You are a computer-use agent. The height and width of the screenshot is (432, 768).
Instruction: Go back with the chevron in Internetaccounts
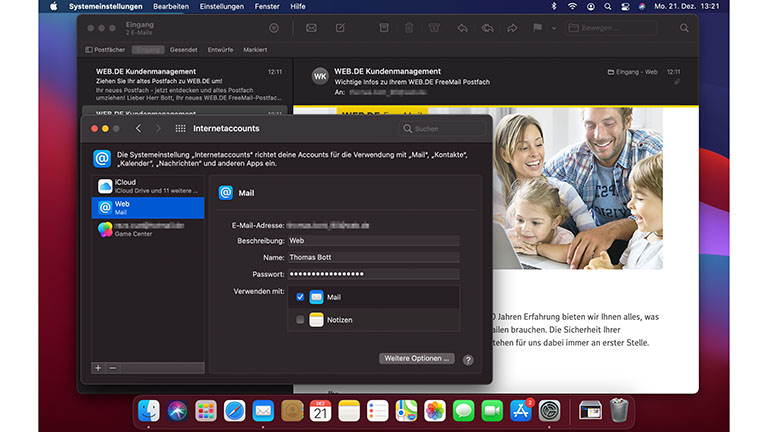(139, 129)
